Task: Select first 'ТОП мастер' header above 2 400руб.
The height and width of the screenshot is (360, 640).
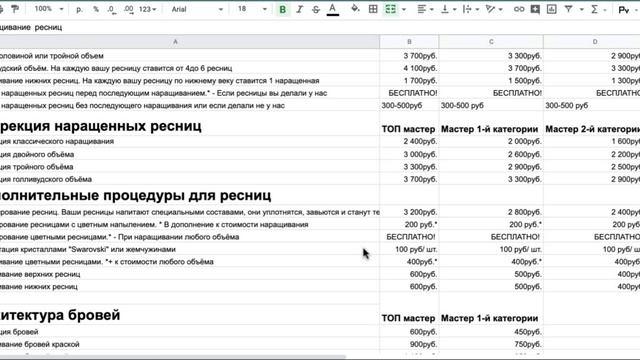Action: tap(409, 124)
